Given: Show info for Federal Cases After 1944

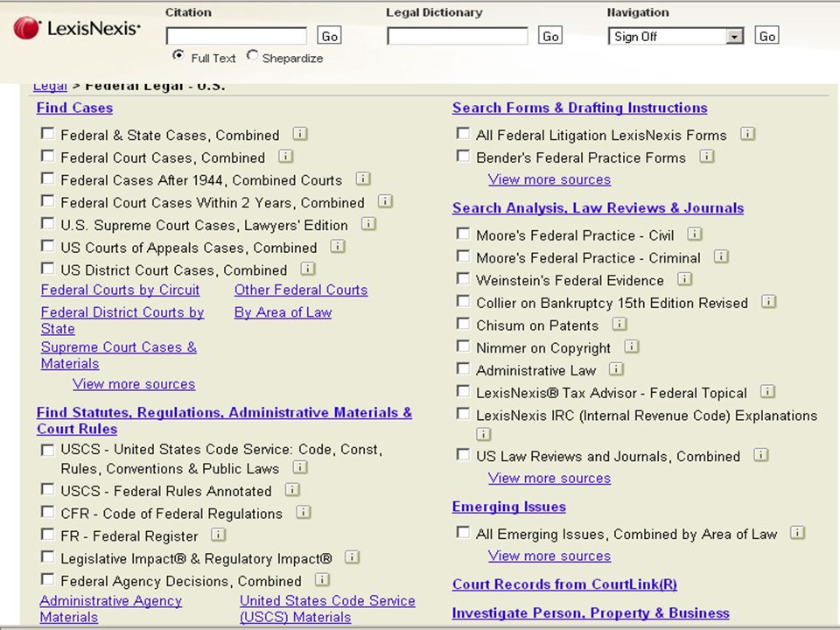Looking at the screenshot, I should tap(362, 178).
